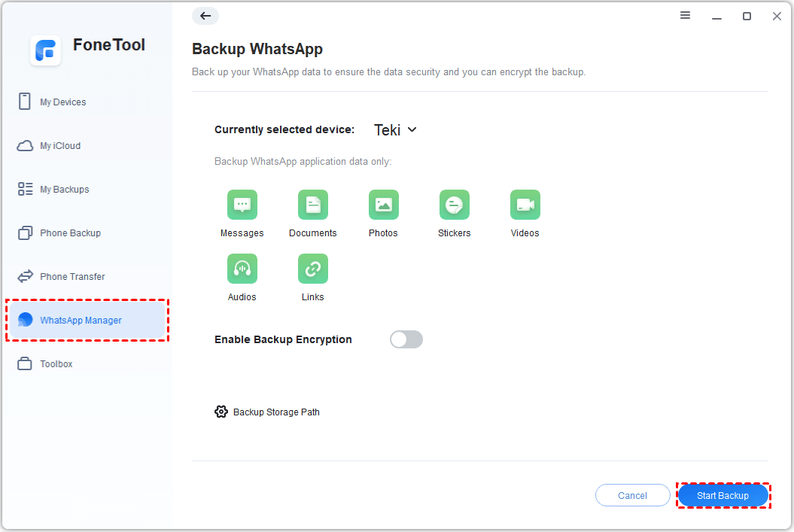Image resolution: width=794 pixels, height=532 pixels.
Task: Close the FoneTool window
Action: tap(777, 17)
